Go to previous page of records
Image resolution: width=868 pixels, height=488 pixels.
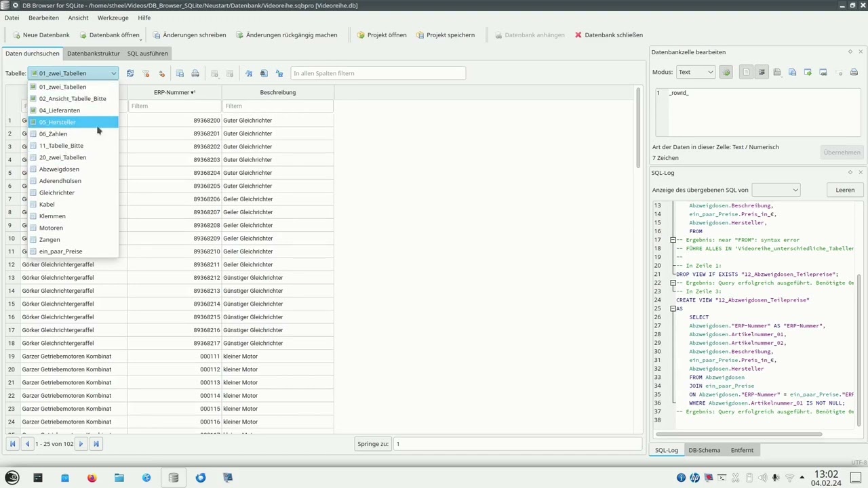27,444
